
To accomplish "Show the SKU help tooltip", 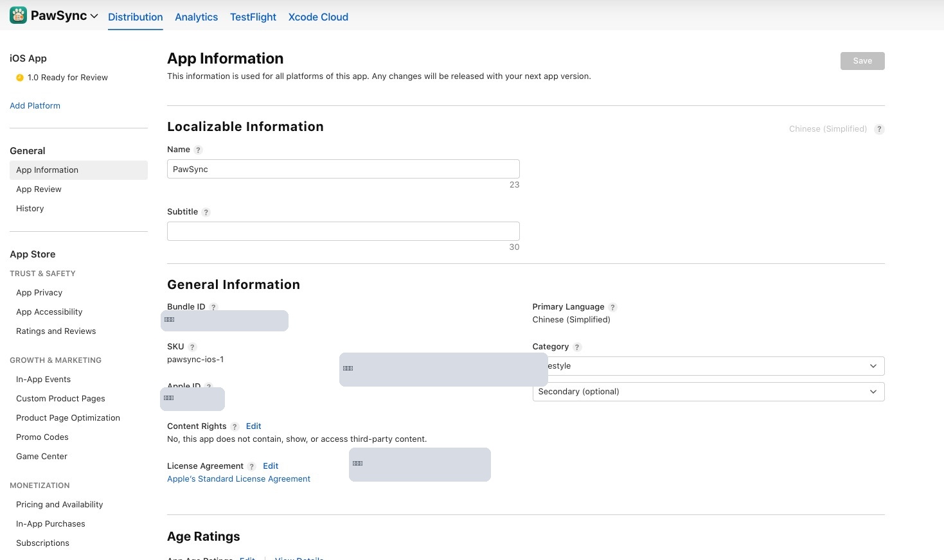I will tap(192, 347).
